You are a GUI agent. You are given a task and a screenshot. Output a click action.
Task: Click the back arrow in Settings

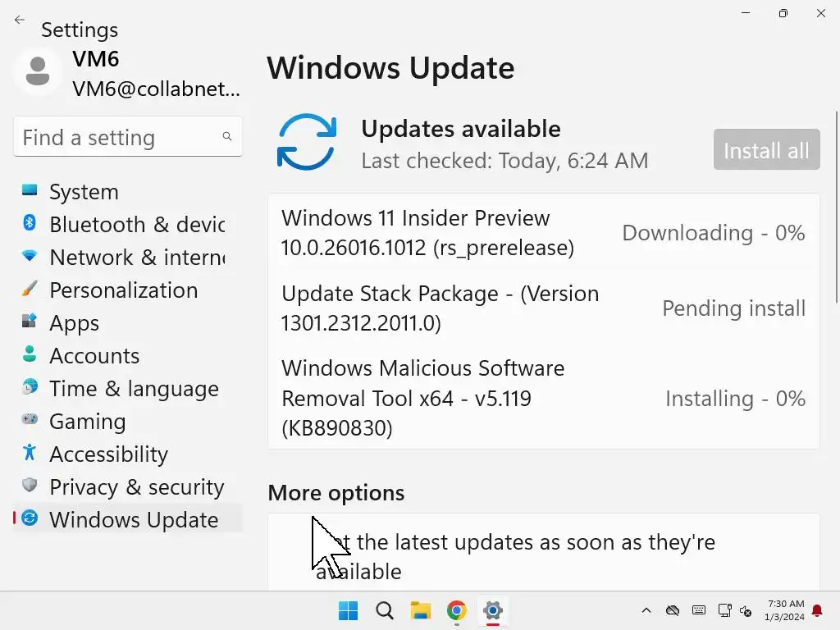pos(20,20)
